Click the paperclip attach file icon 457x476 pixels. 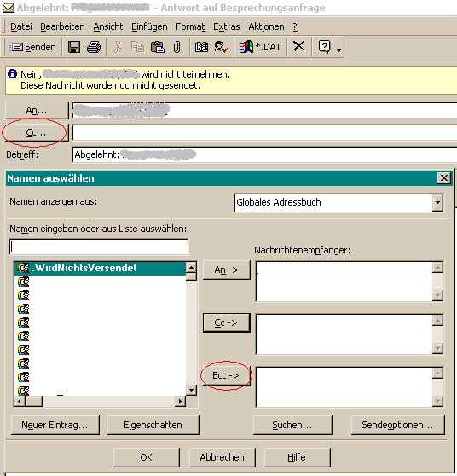[176, 47]
